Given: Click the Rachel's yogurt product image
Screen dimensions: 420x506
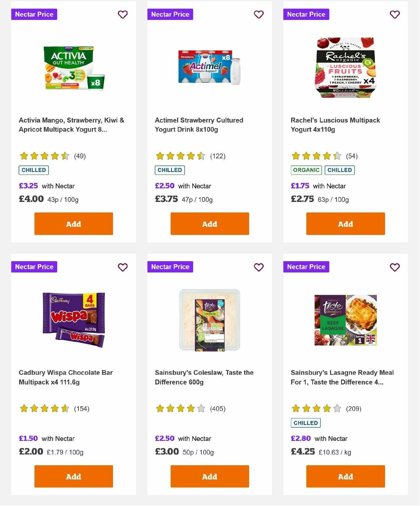Looking at the screenshot, I should pos(345,67).
